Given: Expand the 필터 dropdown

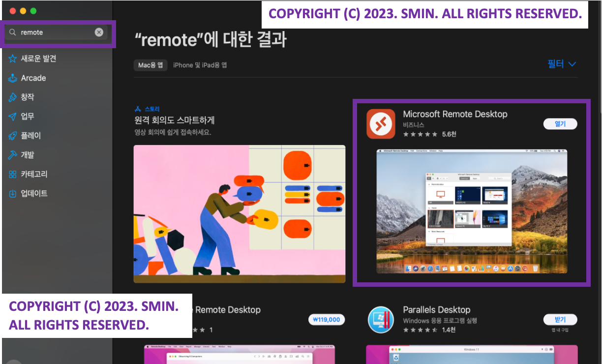Looking at the screenshot, I should tap(562, 64).
